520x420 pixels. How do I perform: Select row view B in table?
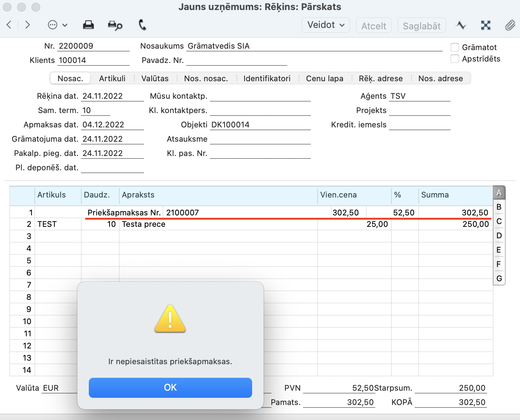pyautogui.click(x=499, y=207)
